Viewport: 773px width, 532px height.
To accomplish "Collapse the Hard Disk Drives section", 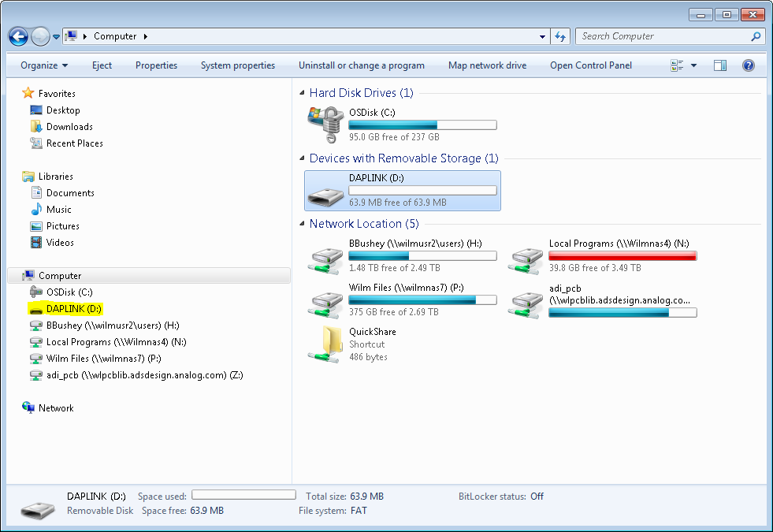I will click(x=300, y=92).
